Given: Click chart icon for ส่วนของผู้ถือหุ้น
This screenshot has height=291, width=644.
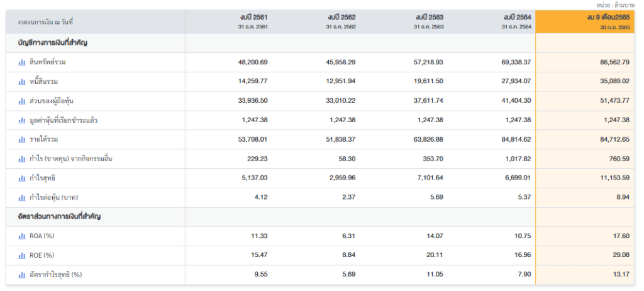Looking at the screenshot, I should (22, 101).
